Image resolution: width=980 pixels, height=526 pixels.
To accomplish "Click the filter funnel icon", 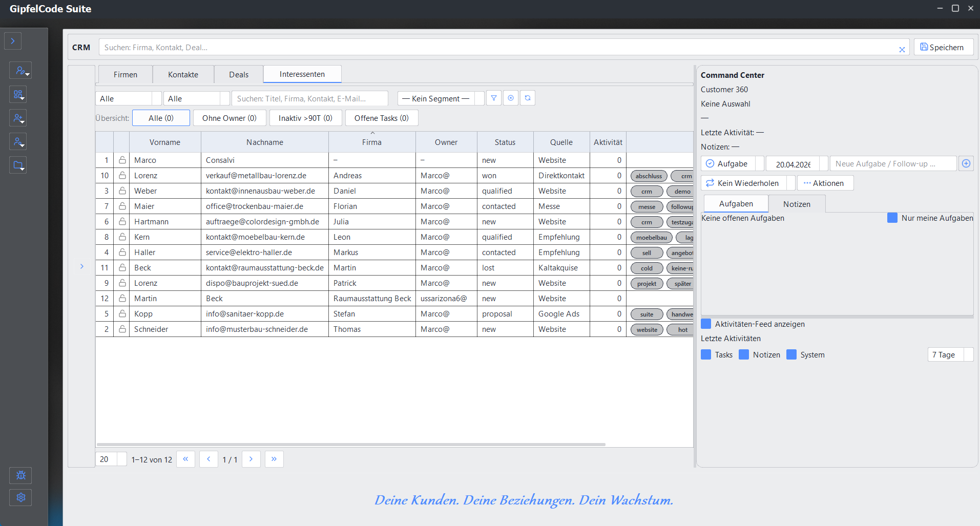I will coord(493,98).
